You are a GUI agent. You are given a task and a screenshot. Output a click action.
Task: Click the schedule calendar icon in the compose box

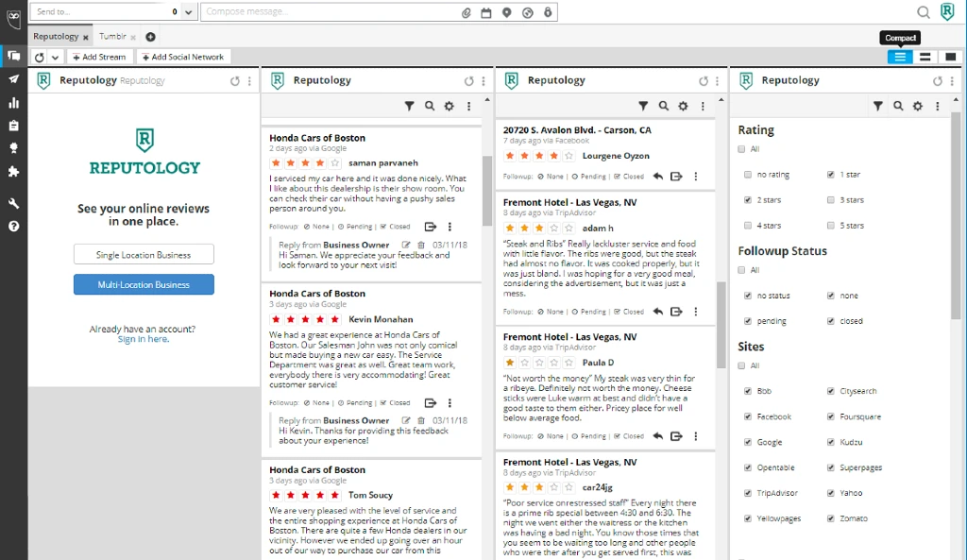pyautogui.click(x=486, y=12)
